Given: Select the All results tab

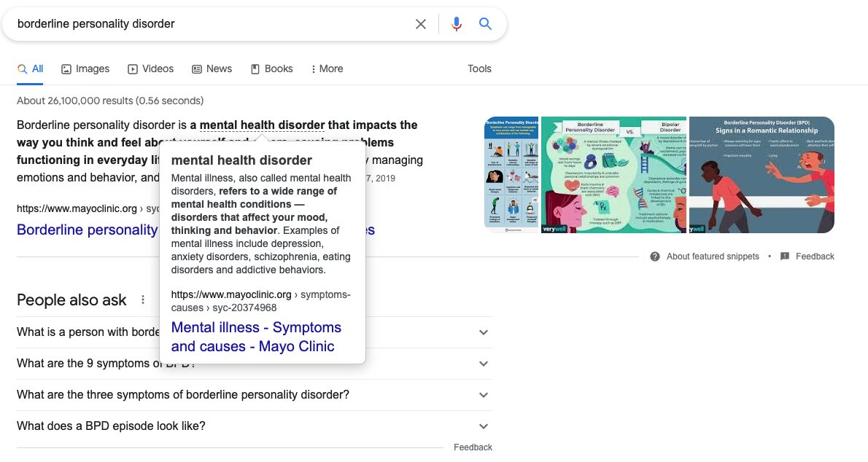Looking at the screenshot, I should coord(30,68).
